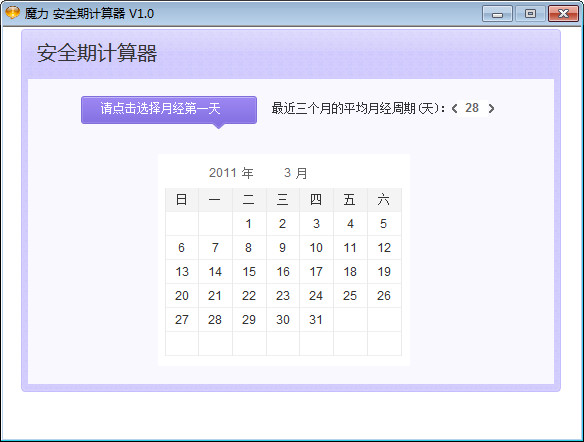Screen dimensions: 584x442
Task: Click the 三 Wednesday column header
Action: click(283, 200)
